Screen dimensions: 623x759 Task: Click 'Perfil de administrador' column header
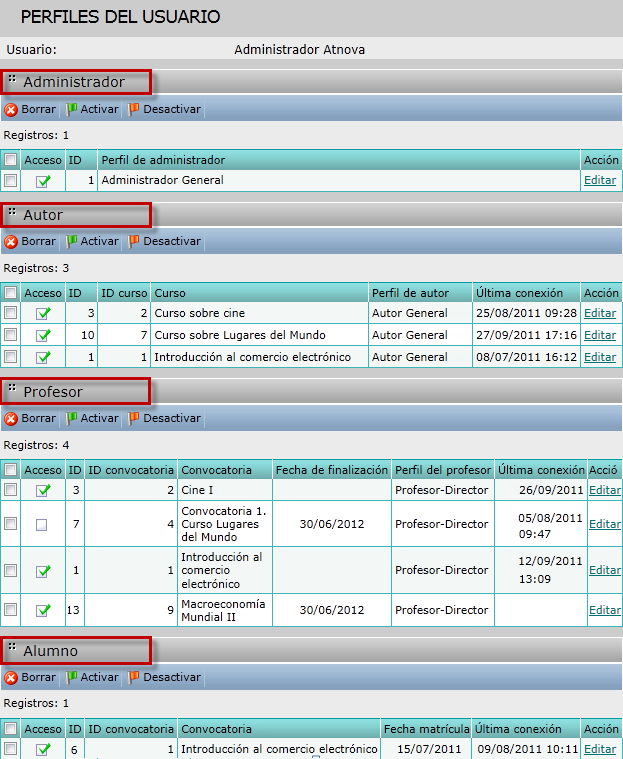click(x=339, y=160)
